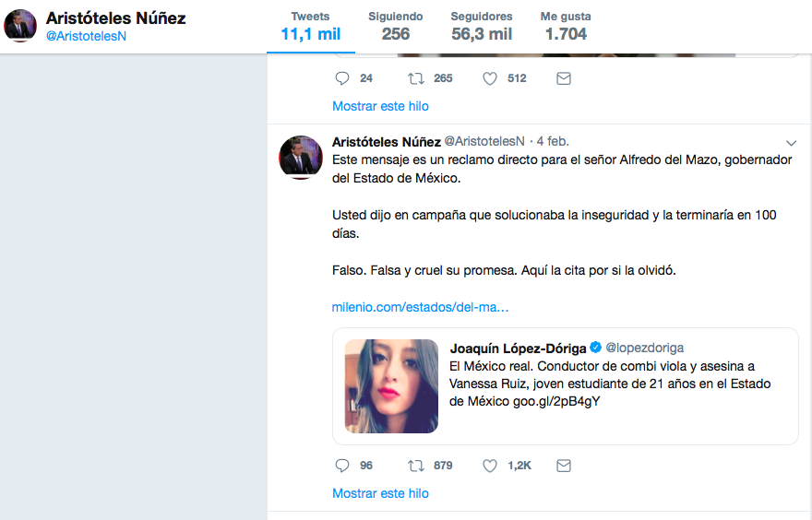Send the del Mazo tweet by direct message
Screen dimensions: 812x520
coord(563,466)
